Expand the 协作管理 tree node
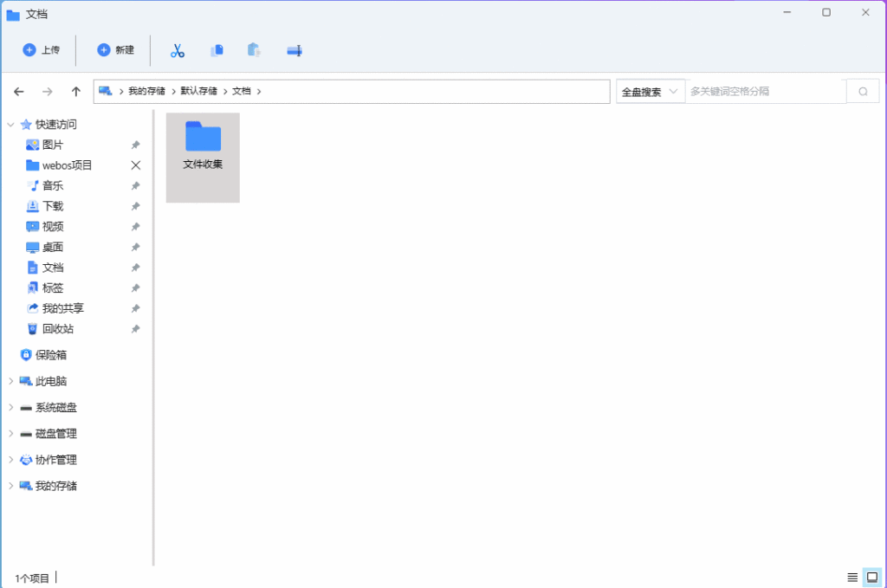 [10, 460]
